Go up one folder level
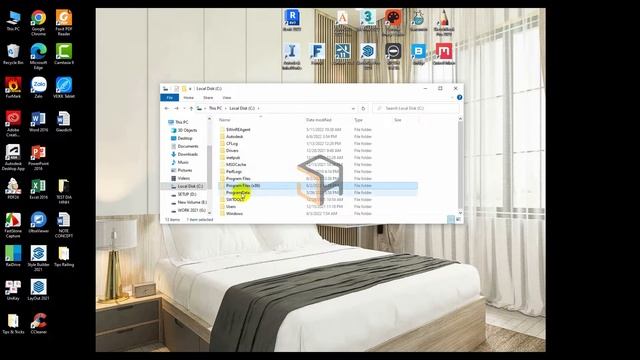This screenshot has height=360, width=640. pyautogui.click(x=191, y=108)
